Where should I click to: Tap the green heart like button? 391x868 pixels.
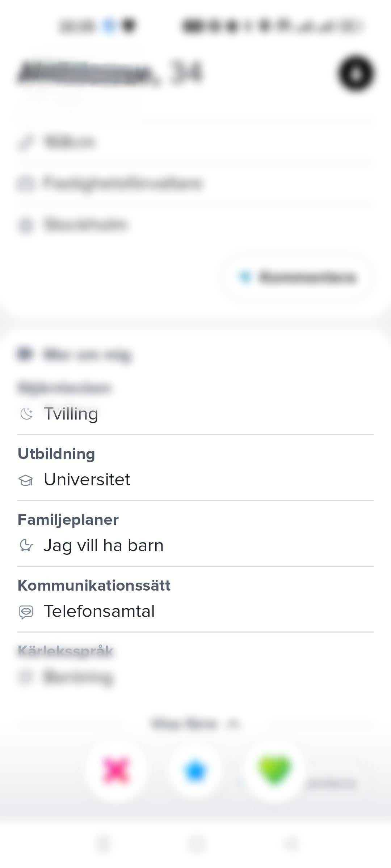coord(274,770)
